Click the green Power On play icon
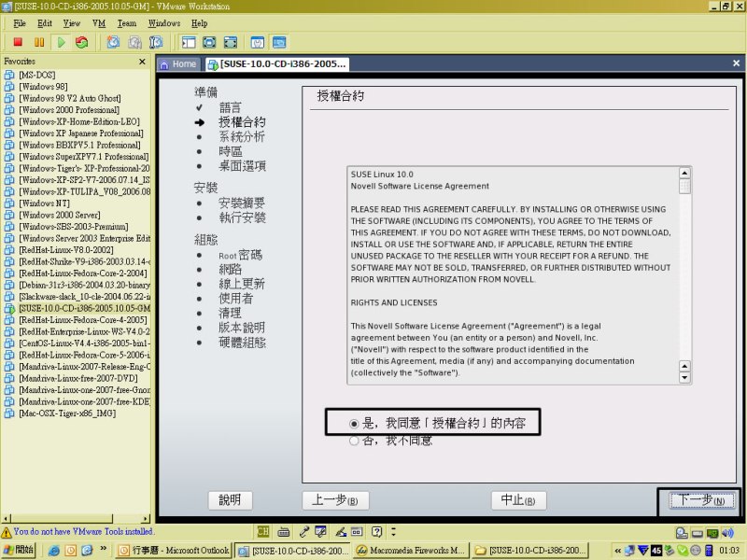 61,42
